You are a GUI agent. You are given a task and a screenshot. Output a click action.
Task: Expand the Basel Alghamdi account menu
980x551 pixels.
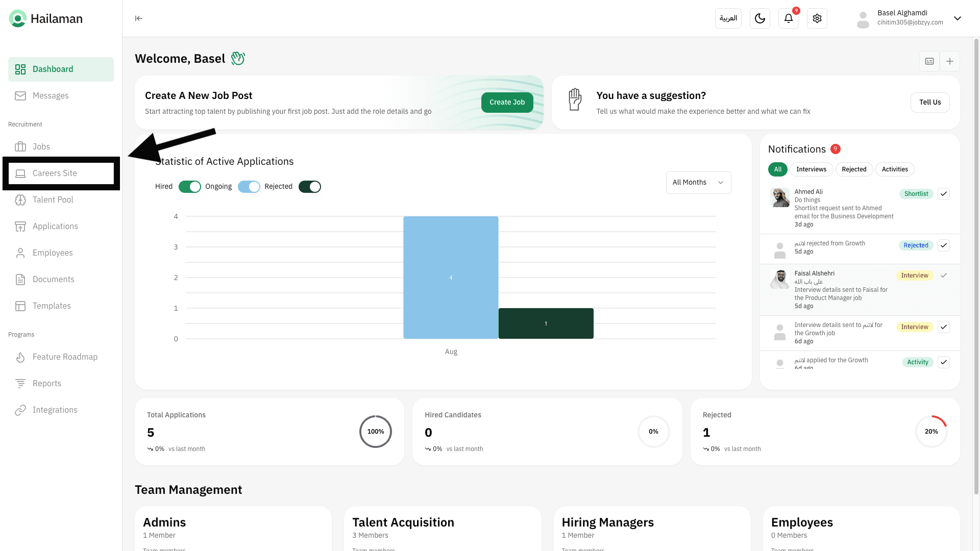click(x=957, y=18)
